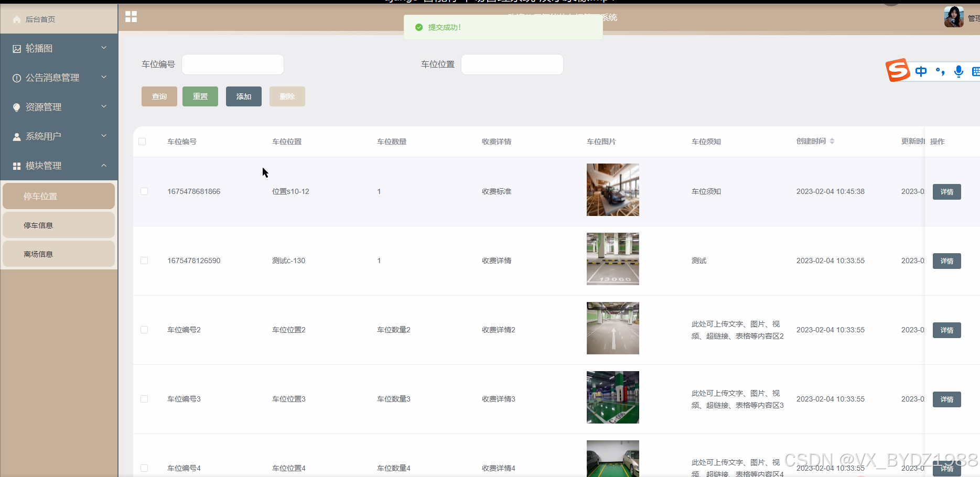Open parking image of row 车位位置3
This screenshot has height=477, width=980.
pos(613,397)
